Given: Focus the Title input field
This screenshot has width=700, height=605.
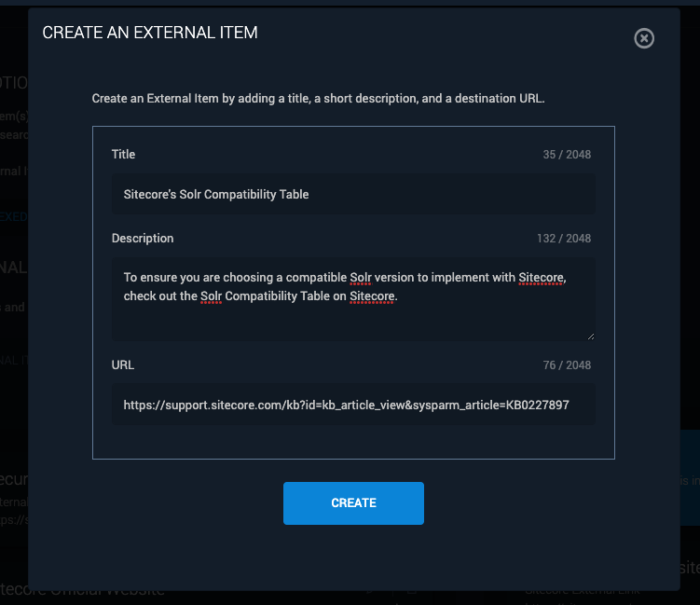Looking at the screenshot, I should coord(353,194).
